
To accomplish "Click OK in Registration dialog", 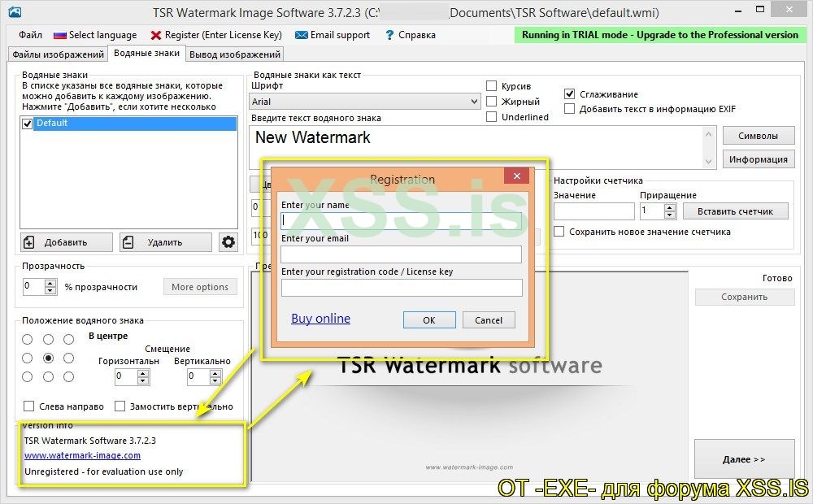I will (x=429, y=320).
